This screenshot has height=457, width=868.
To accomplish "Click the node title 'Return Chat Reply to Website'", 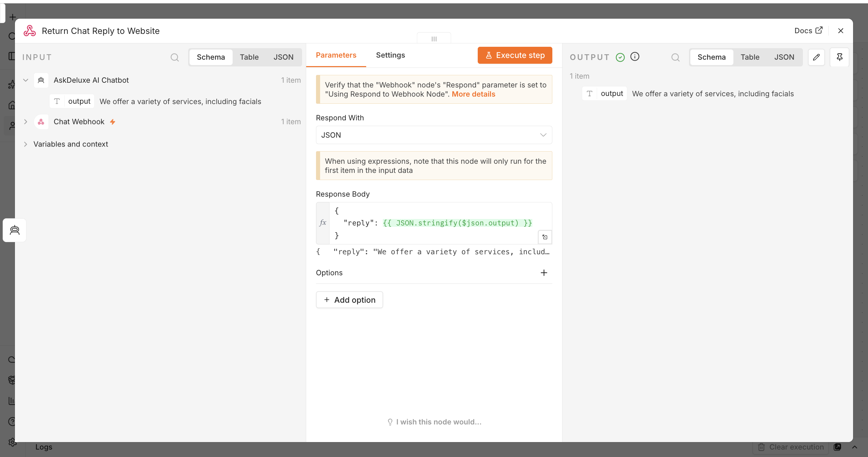I will coord(101,31).
